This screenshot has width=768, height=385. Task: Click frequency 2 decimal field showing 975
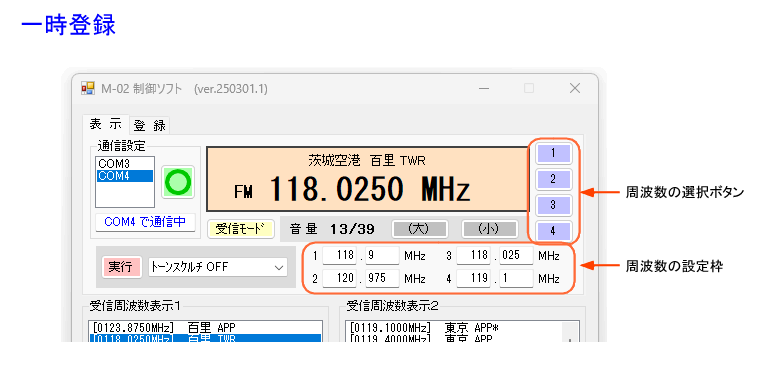pos(382,278)
